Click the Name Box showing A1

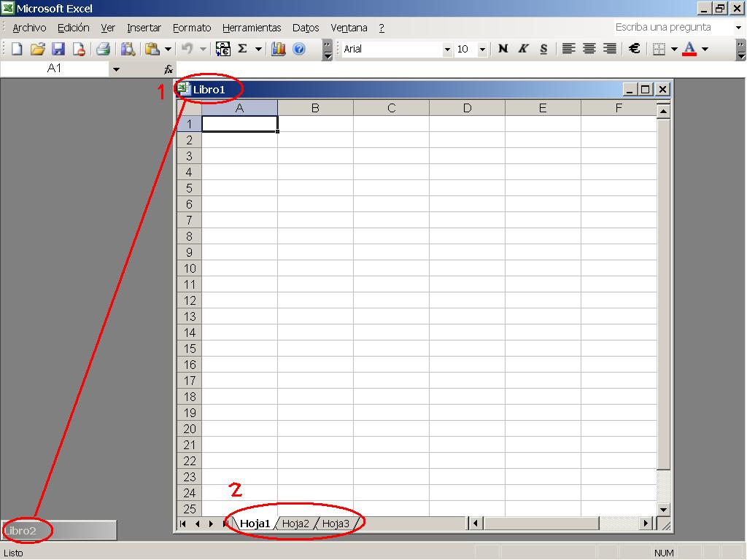[54, 69]
